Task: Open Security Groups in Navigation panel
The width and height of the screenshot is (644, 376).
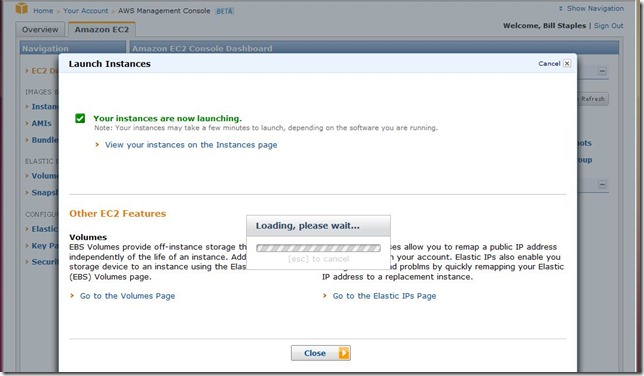Action: [x=45, y=262]
